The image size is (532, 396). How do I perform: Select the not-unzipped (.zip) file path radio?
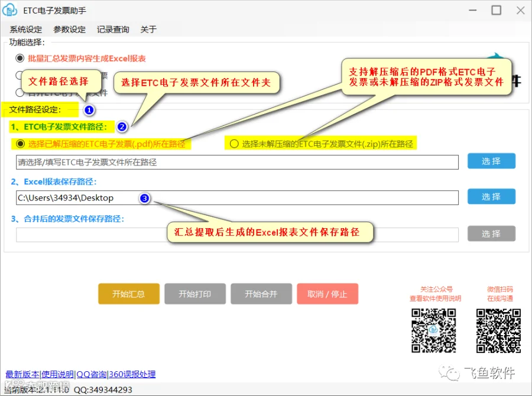click(234, 144)
